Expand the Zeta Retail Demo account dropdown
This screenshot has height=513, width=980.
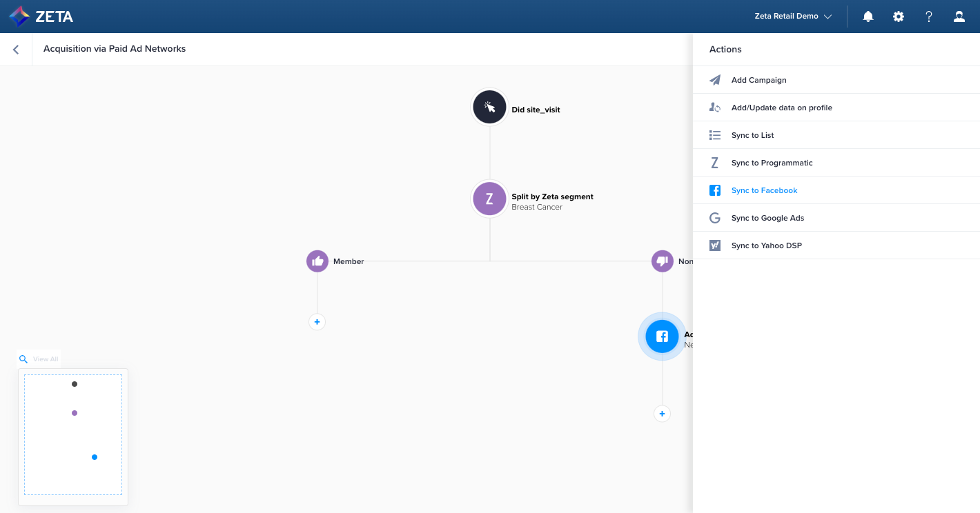tap(793, 17)
